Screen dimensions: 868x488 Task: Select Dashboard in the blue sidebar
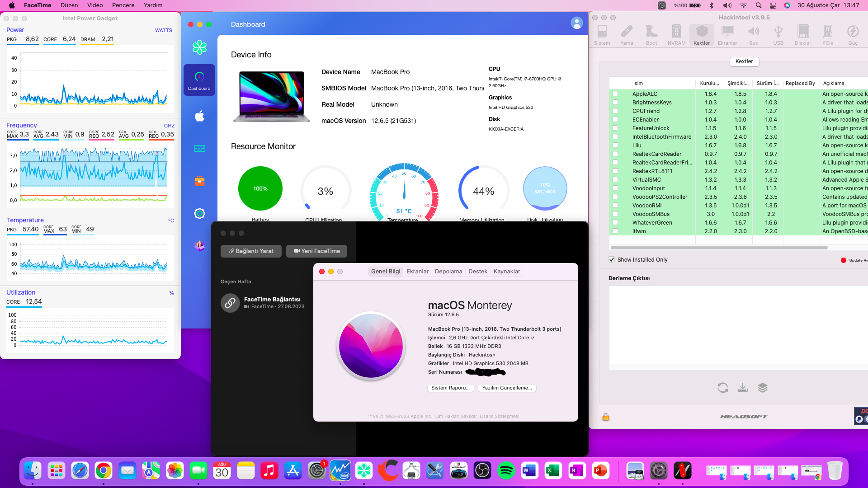[199, 80]
